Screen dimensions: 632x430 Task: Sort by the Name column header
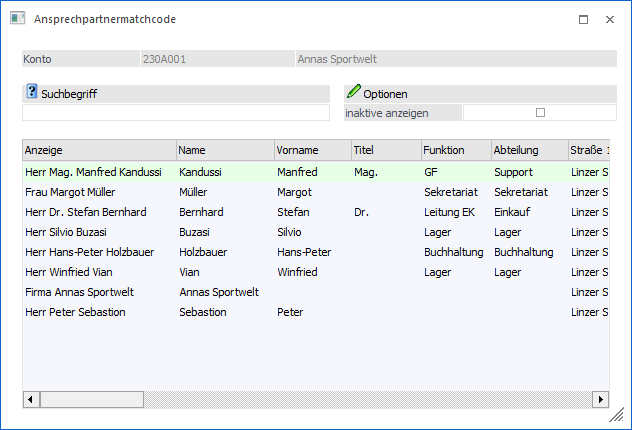tap(224, 150)
